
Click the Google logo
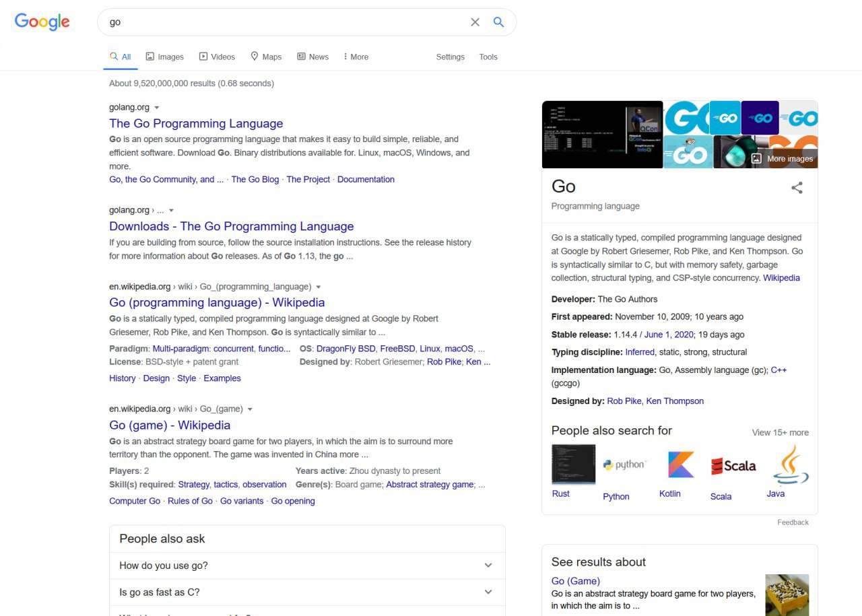click(x=42, y=22)
